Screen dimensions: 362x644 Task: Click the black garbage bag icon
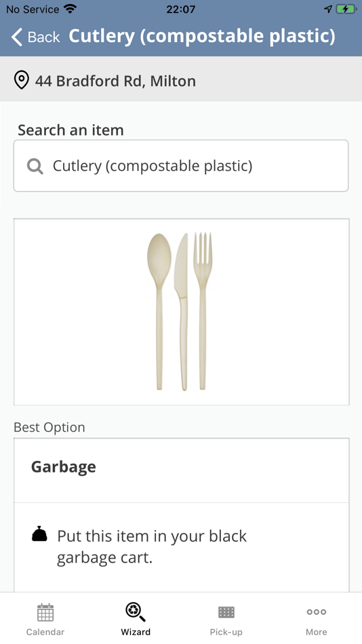click(x=39, y=534)
